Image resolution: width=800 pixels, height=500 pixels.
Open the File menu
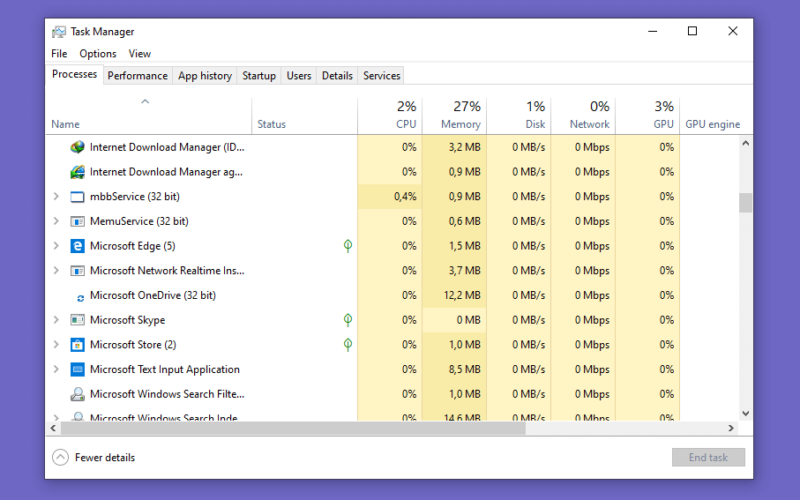[59, 54]
